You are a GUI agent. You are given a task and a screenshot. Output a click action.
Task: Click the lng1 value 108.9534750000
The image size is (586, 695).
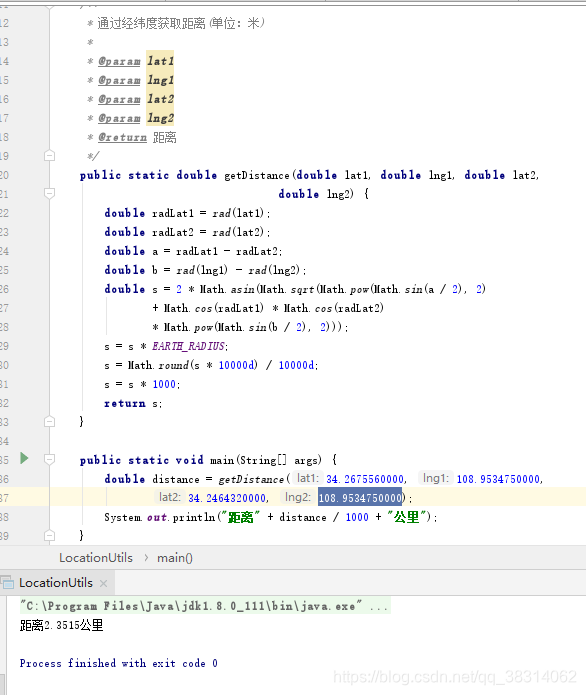[x=498, y=479]
